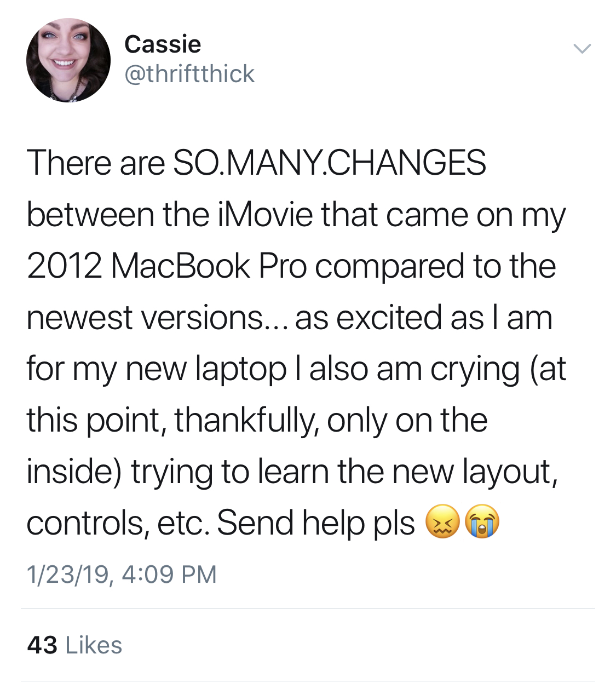This screenshot has height=683, width=616.
Task: Click the confounded face emoji
Action: (442, 521)
